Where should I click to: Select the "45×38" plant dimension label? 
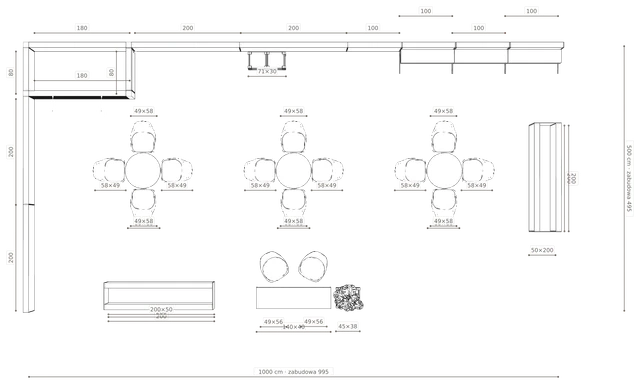348,326
